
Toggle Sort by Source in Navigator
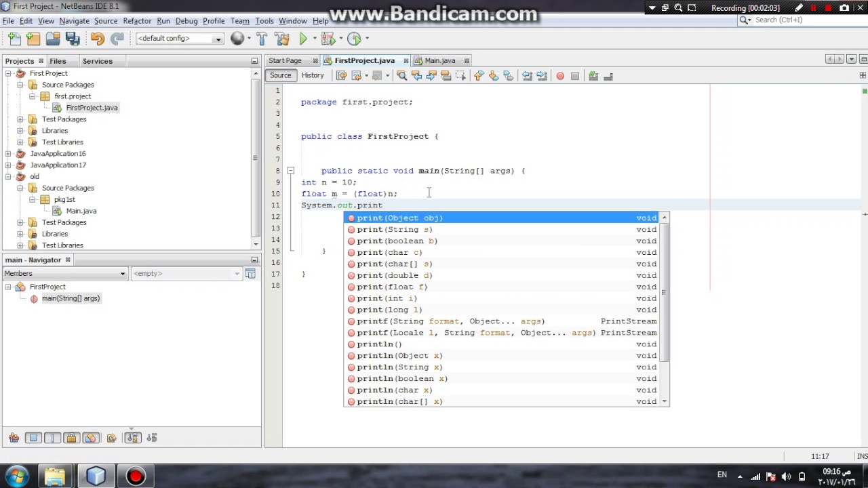(x=151, y=438)
